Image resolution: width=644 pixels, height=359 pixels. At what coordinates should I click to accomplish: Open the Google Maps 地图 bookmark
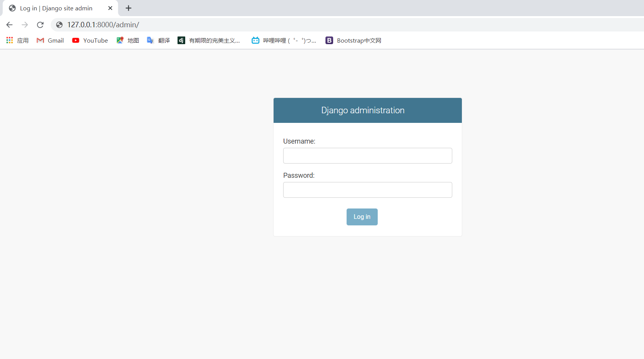point(128,40)
